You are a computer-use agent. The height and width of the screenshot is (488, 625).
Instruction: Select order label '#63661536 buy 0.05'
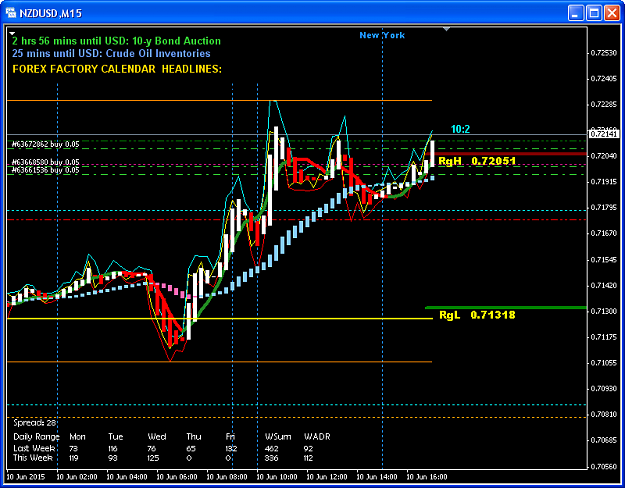[x=45, y=170]
